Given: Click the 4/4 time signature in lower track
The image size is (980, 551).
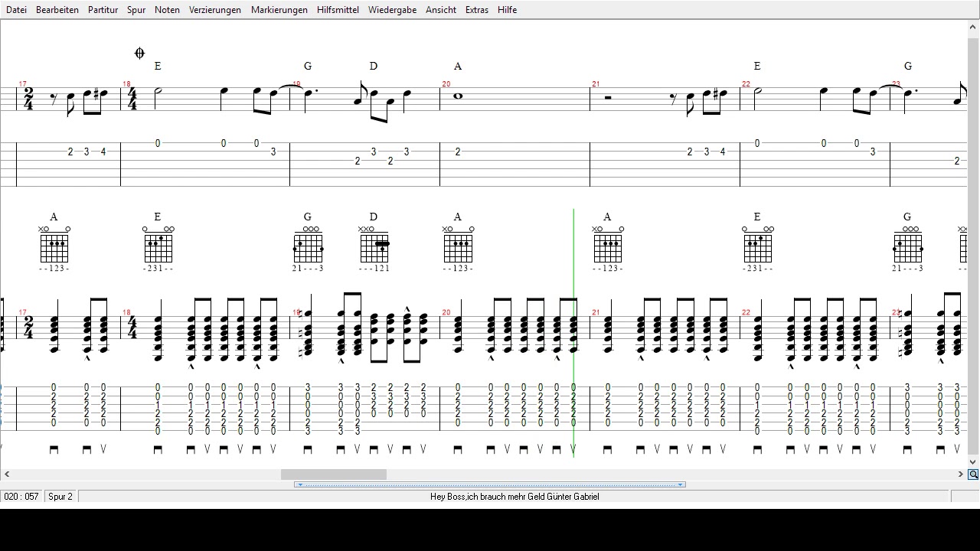Looking at the screenshot, I should 132,328.
